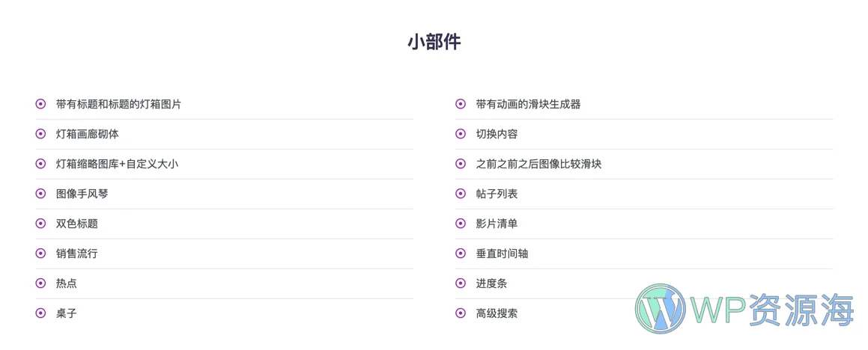Open the 销售流行 list entry
The width and height of the screenshot is (868, 350).
point(76,254)
